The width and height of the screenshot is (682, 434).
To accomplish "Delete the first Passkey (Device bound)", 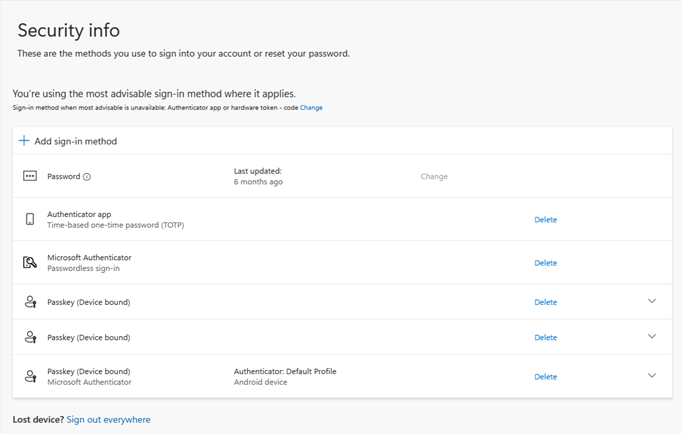I will click(545, 302).
